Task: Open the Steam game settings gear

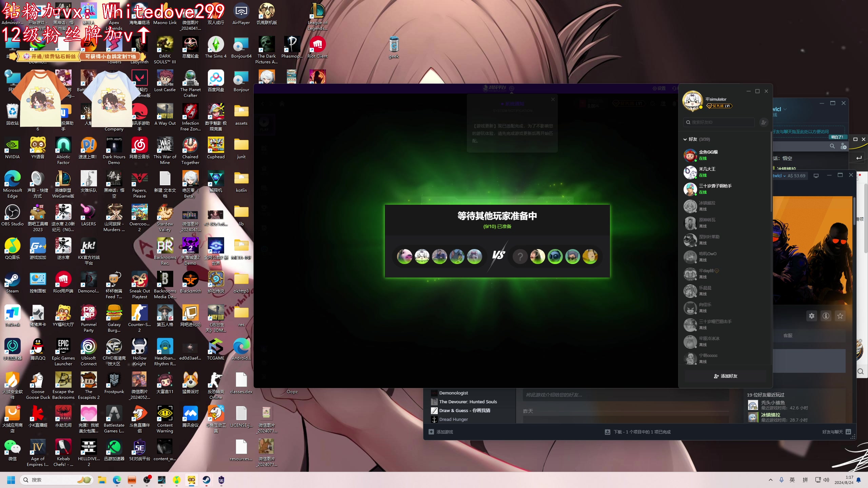Action: tap(811, 316)
